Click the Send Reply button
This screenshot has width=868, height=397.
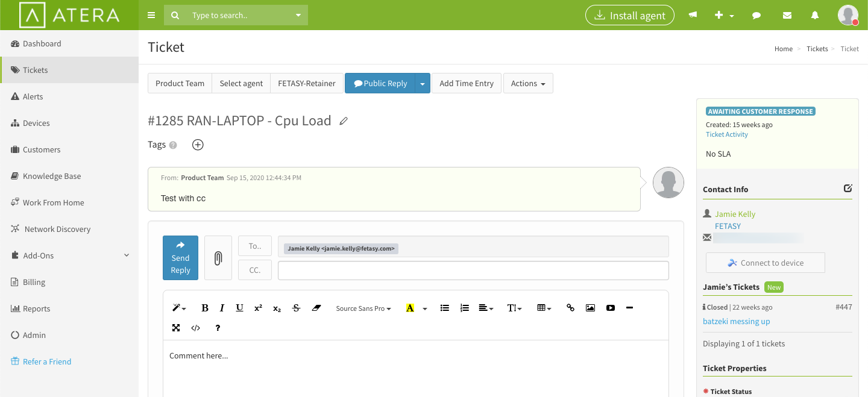click(x=180, y=258)
